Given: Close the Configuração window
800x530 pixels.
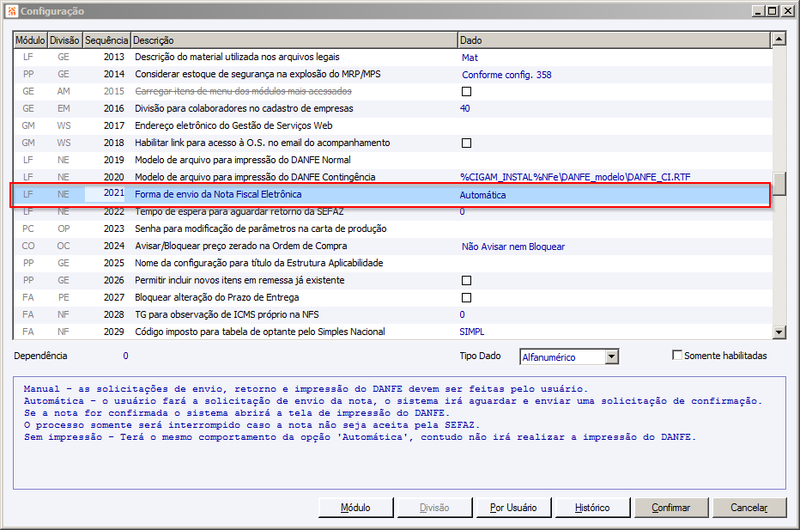Looking at the screenshot, I should (x=788, y=11).
